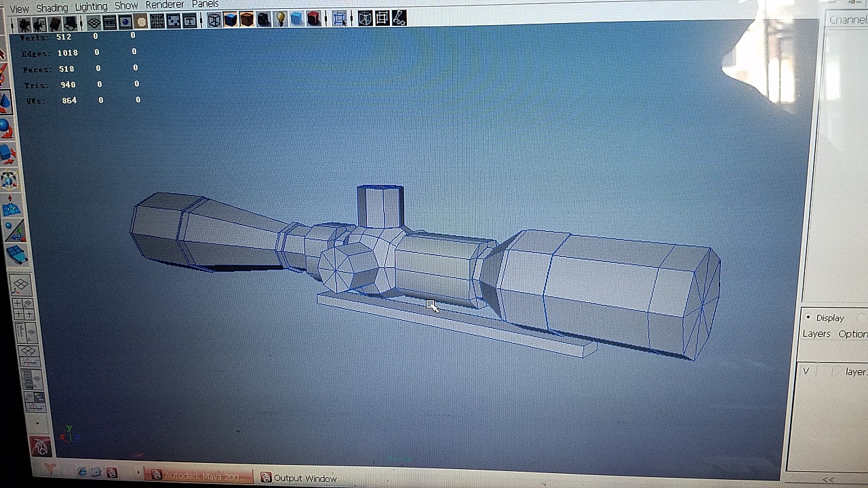The width and height of the screenshot is (868, 488).
Task: Click Windows Start button
Action: click(x=50, y=468)
